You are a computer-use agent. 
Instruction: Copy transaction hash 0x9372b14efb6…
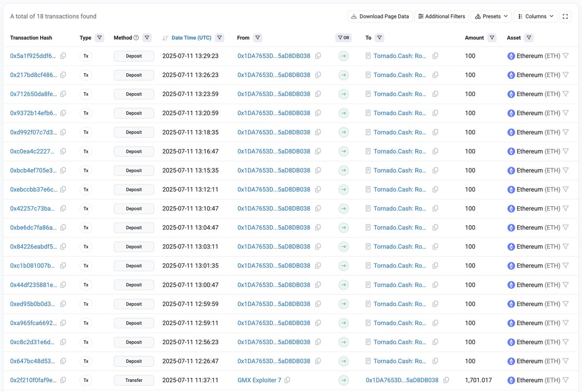tap(63, 113)
